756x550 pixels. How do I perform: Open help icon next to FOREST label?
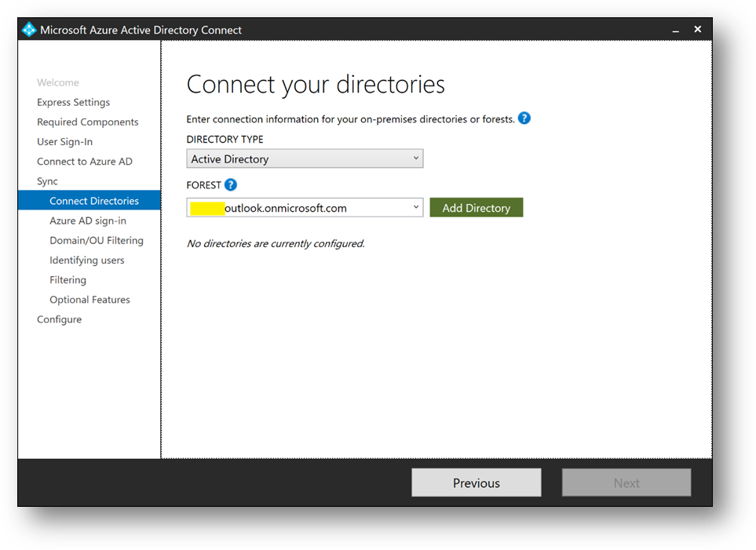(x=231, y=184)
